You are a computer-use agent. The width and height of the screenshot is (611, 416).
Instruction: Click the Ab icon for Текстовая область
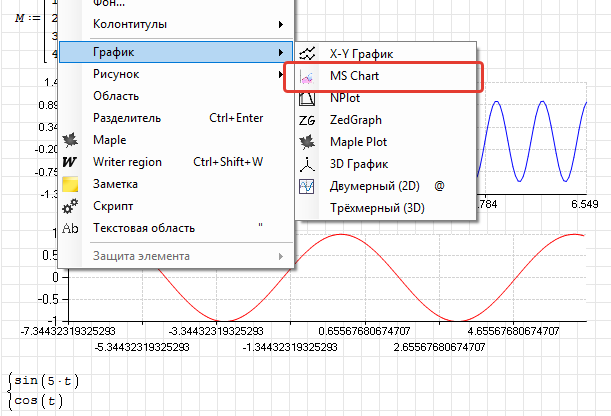click(x=70, y=228)
